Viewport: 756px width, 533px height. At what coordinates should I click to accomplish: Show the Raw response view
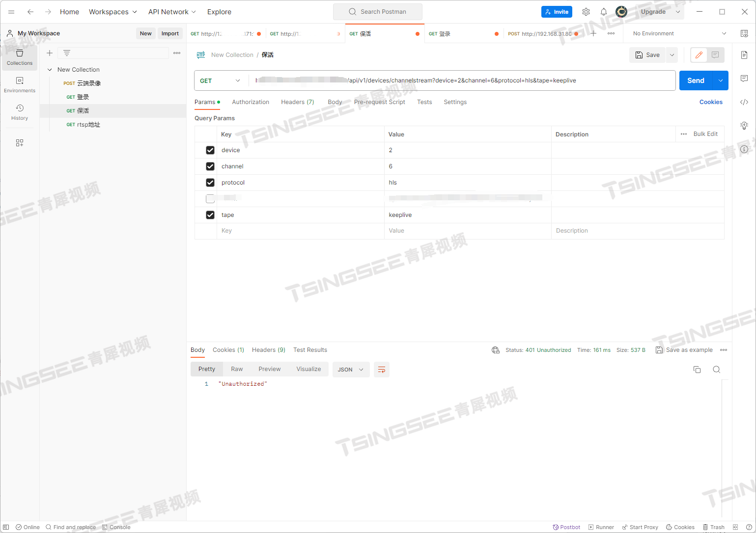tap(237, 369)
